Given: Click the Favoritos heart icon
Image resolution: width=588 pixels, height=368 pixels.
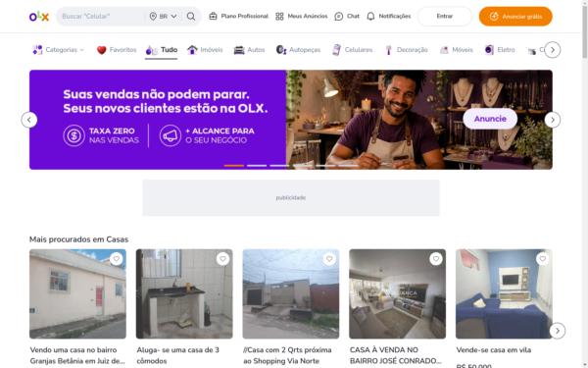Looking at the screenshot, I should click(102, 50).
